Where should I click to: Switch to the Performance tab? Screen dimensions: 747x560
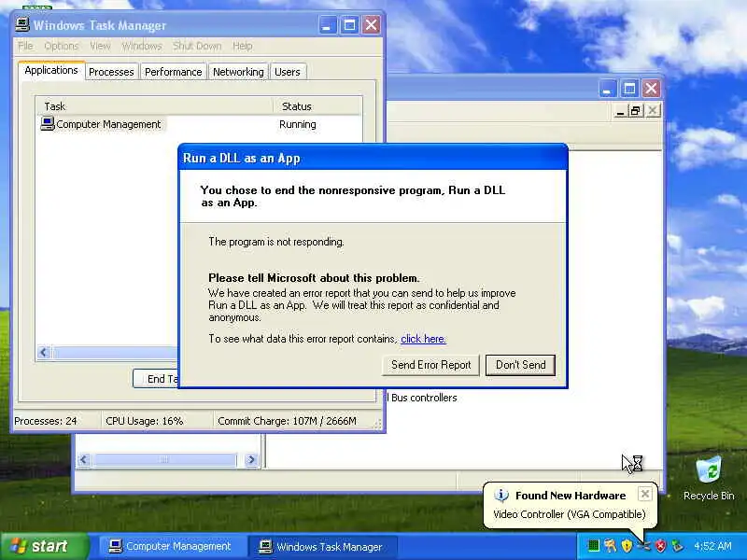pos(174,72)
